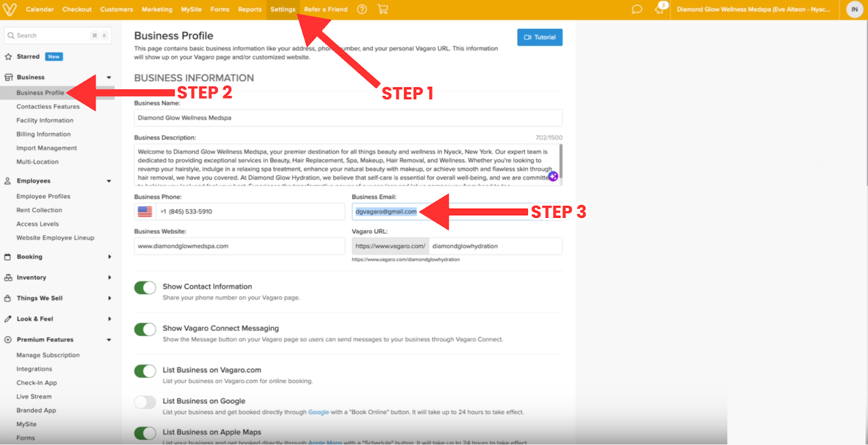The height and width of the screenshot is (445, 868).
Task: Click the Business Website field
Action: pyautogui.click(x=239, y=246)
